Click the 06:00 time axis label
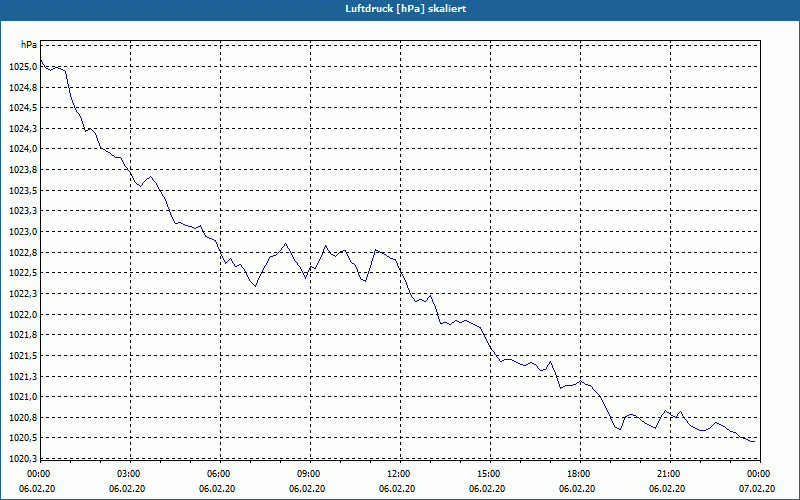 (x=220, y=473)
